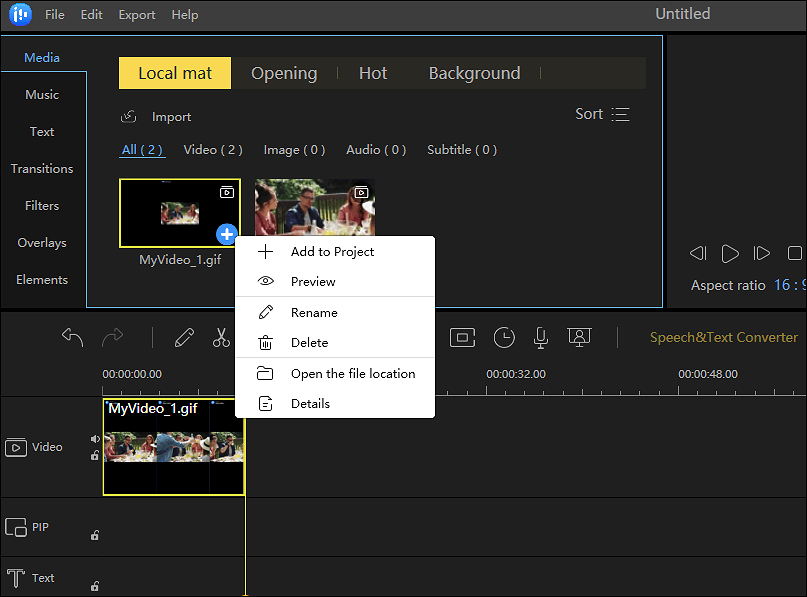Click the pencil Edit tool
Image resolution: width=807 pixels, height=597 pixels.
(184, 338)
